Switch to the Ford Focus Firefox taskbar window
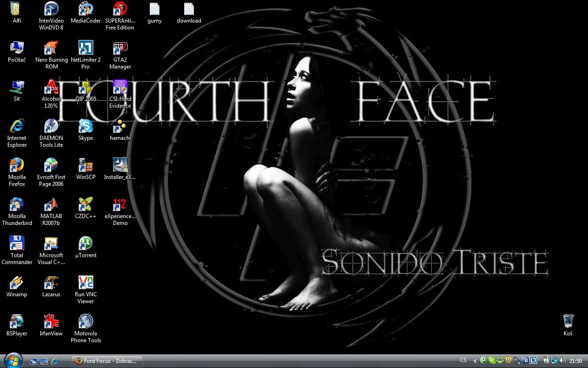 [x=107, y=361]
